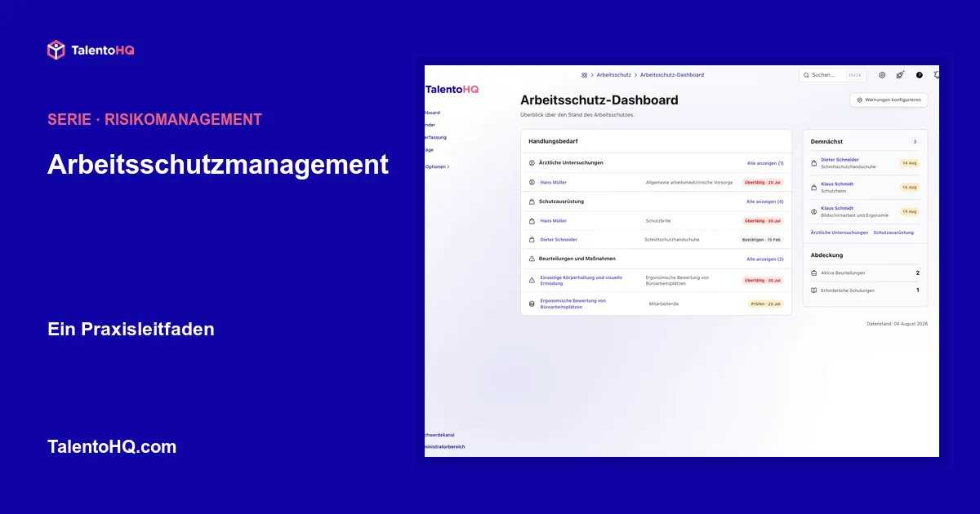Image resolution: width=980 pixels, height=514 pixels.
Task: Click the icon beside Hans Müller's Vorsorge row
Action: (532, 183)
